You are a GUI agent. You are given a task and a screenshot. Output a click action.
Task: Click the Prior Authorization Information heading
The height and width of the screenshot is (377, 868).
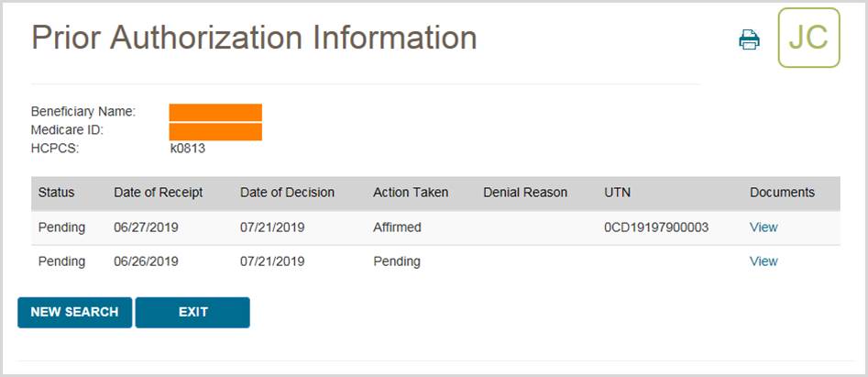pyautogui.click(x=254, y=38)
